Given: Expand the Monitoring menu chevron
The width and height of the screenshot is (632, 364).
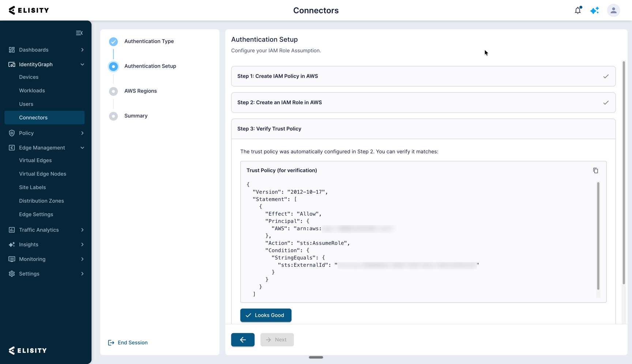Looking at the screenshot, I should point(82,259).
